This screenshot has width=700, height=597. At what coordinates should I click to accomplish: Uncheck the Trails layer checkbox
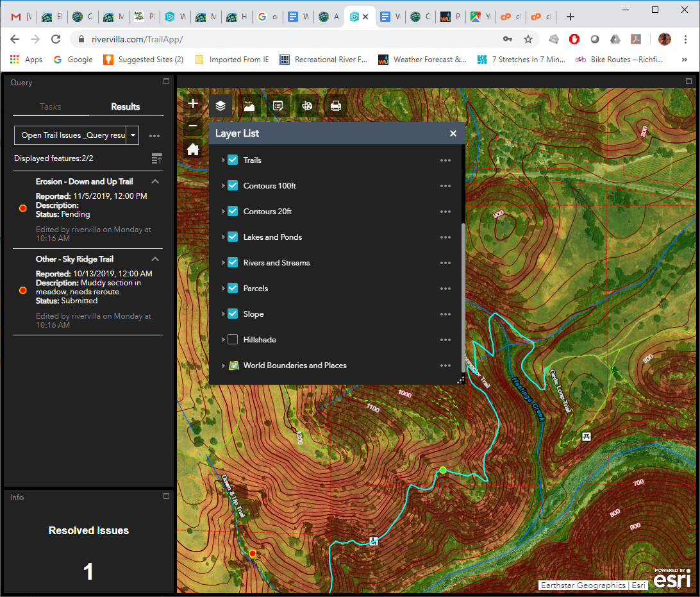pos(233,160)
